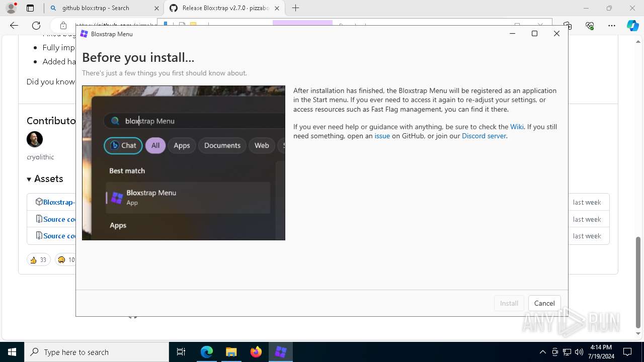The width and height of the screenshot is (644, 362).
Task: Click the Cancel button in Bloxstrap Menu
Action: pyautogui.click(x=544, y=303)
